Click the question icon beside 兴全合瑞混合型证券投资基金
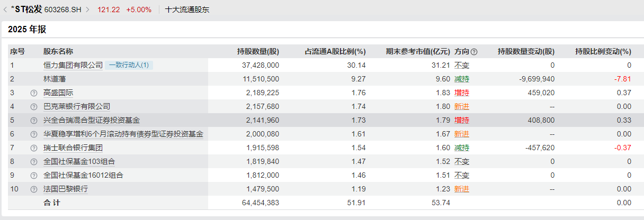The image size is (644, 220). [x=34, y=121]
